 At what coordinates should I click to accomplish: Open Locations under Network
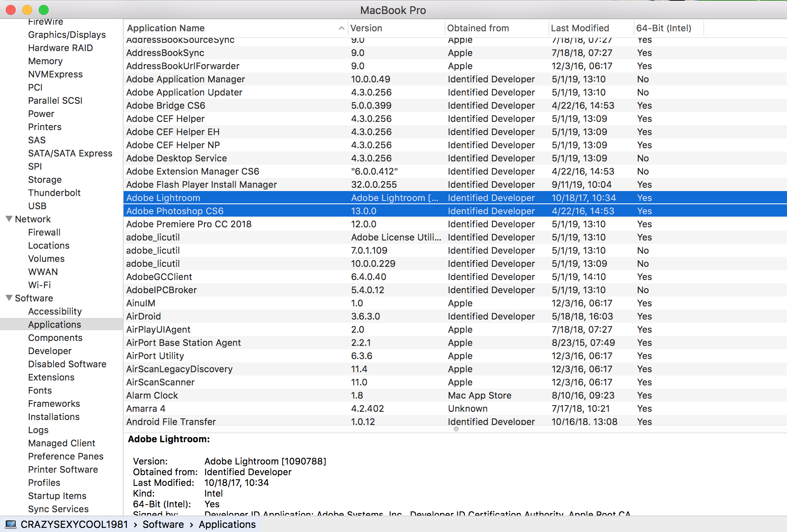[x=49, y=245]
